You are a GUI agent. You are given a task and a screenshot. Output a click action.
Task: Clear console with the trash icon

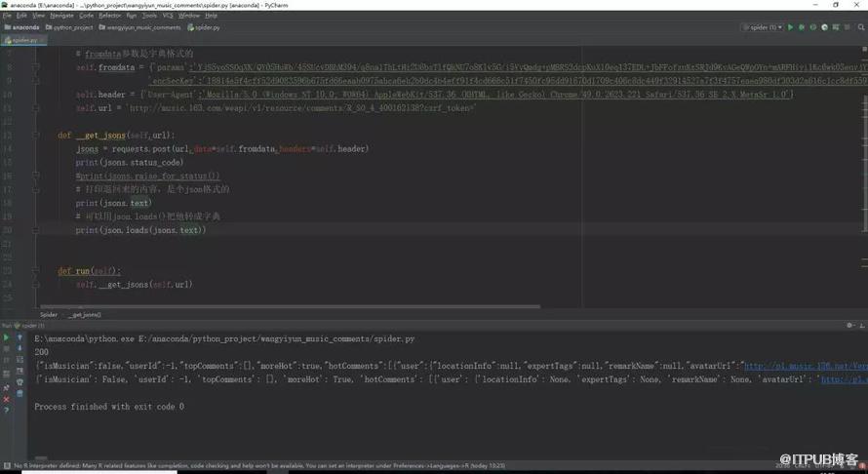[x=20, y=393]
